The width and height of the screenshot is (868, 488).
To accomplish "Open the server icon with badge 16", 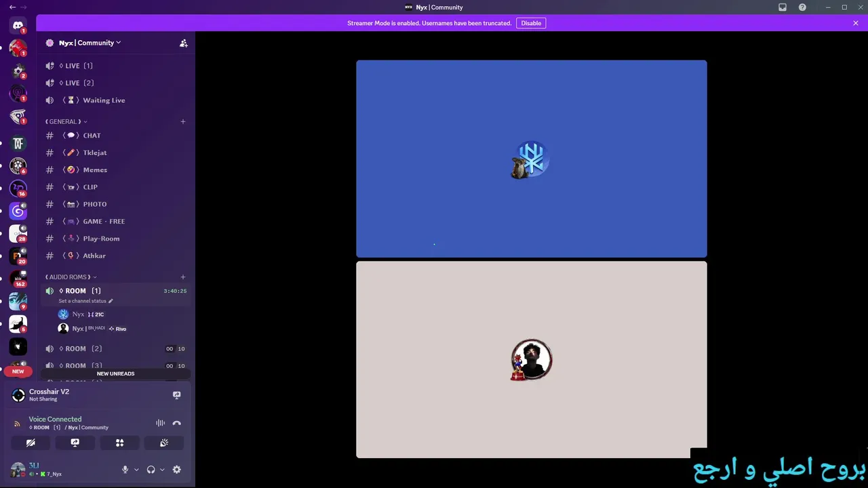I will [18, 188].
